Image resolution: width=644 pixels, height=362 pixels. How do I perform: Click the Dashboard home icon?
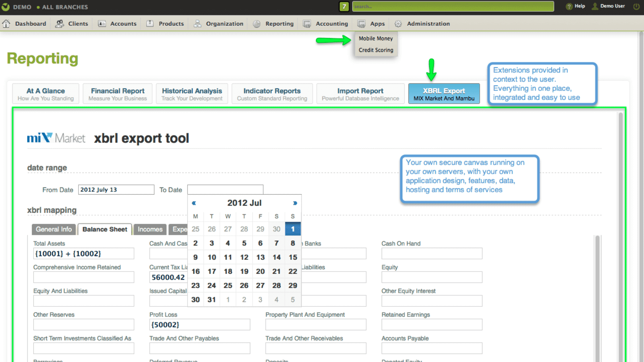[6, 24]
